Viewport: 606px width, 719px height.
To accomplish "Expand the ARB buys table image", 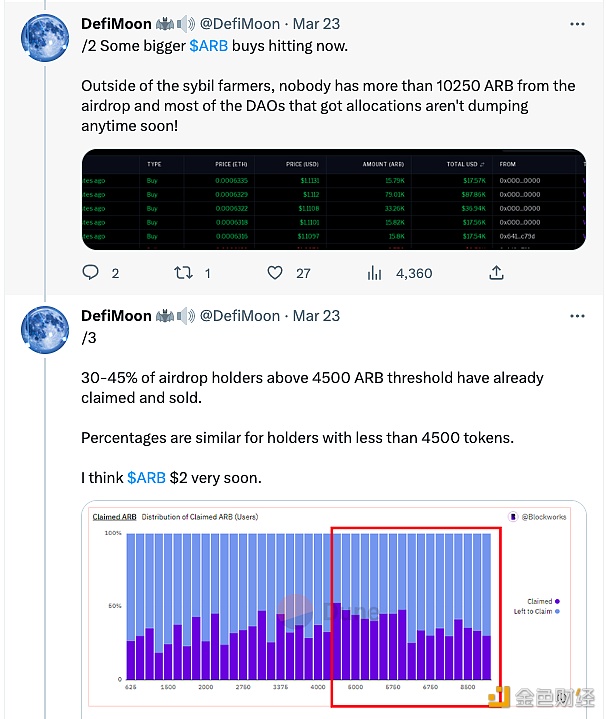I will click(x=333, y=199).
